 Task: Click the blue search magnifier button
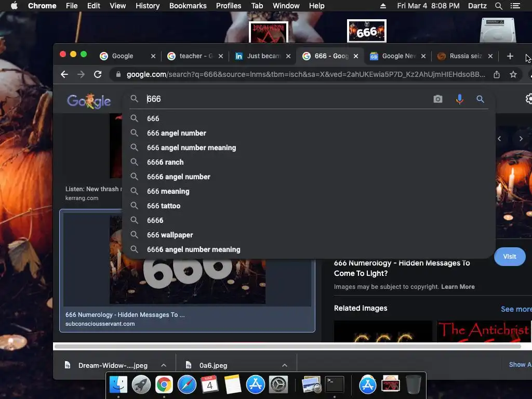(x=480, y=99)
